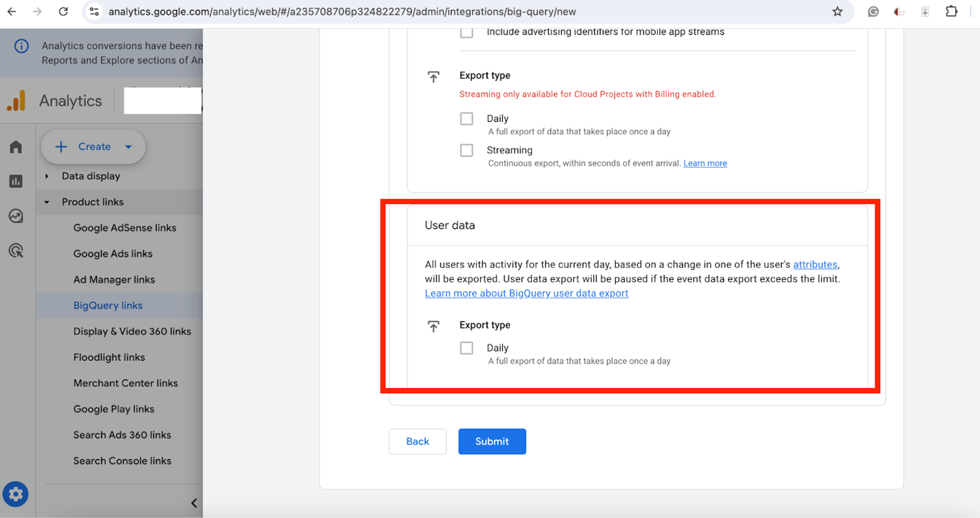
Task: Open the Advertising icon in the sidebar
Action: (16, 250)
